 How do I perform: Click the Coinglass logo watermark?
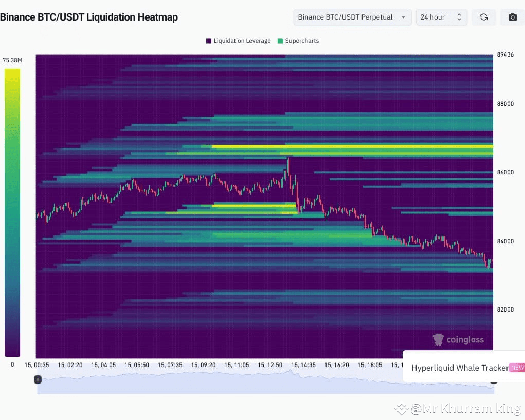458,339
